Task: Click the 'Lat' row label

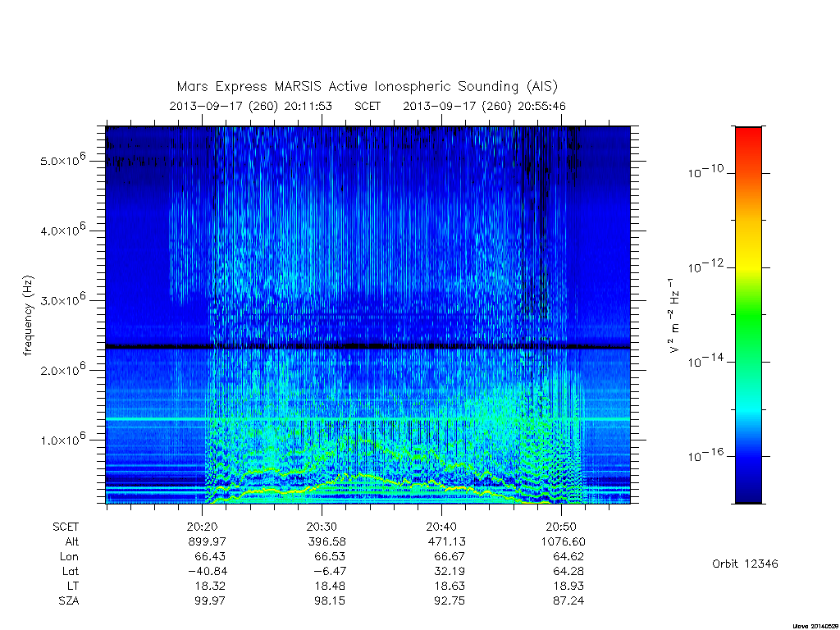Action: tap(71, 571)
